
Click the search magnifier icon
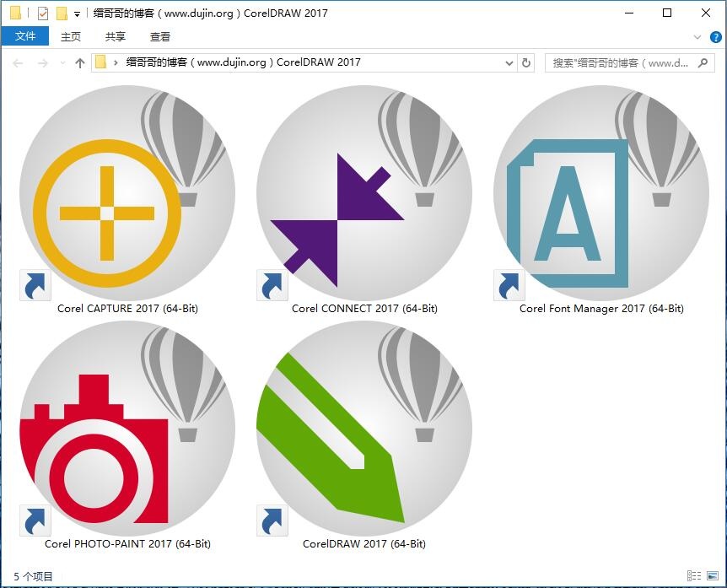pos(703,63)
